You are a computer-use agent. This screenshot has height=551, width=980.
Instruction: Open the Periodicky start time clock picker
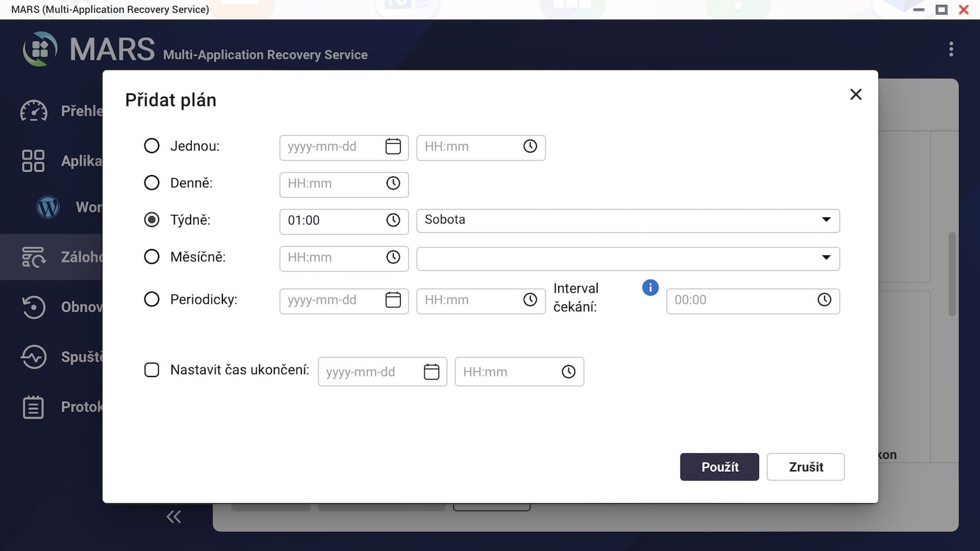coord(530,300)
